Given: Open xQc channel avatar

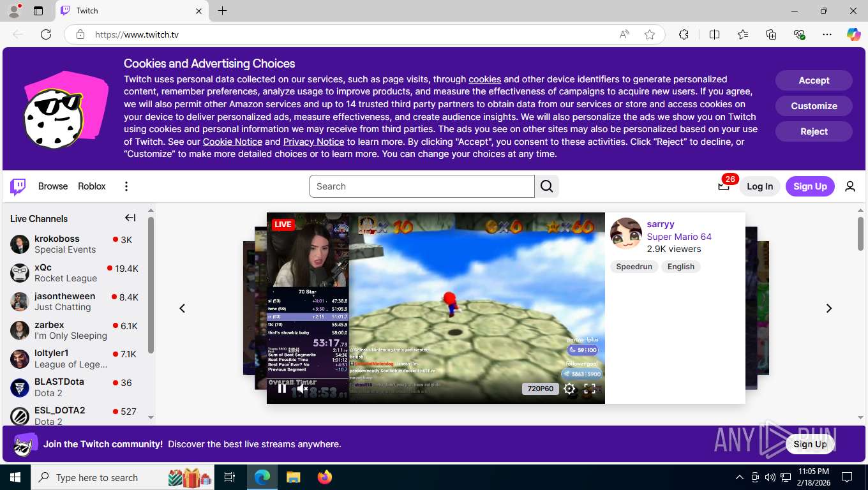Looking at the screenshot, I should pyautogui.click(x=20, y=273).
